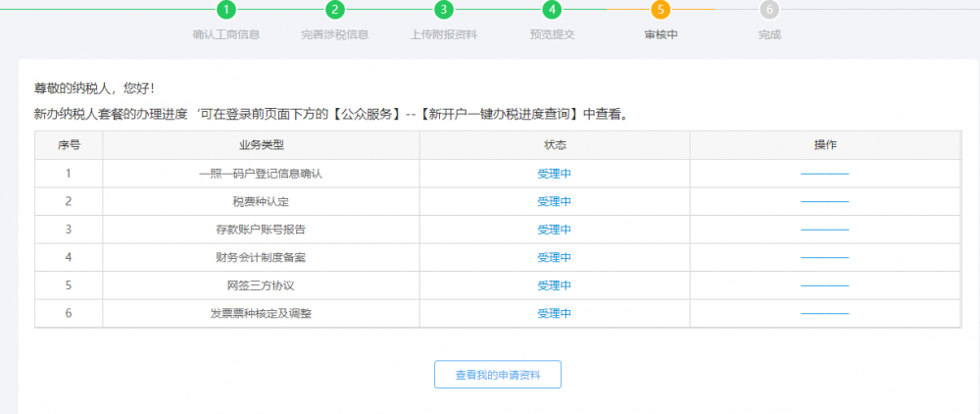Click step 1 circle 确认工商信息
This screenshot has height=414, width=980.
(x=226, y=10)
